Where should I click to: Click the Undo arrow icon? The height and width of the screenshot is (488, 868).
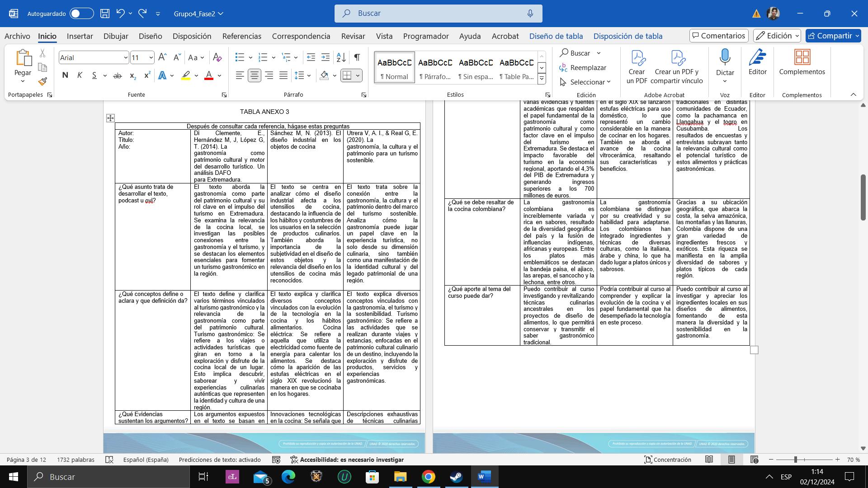[120, 14]
